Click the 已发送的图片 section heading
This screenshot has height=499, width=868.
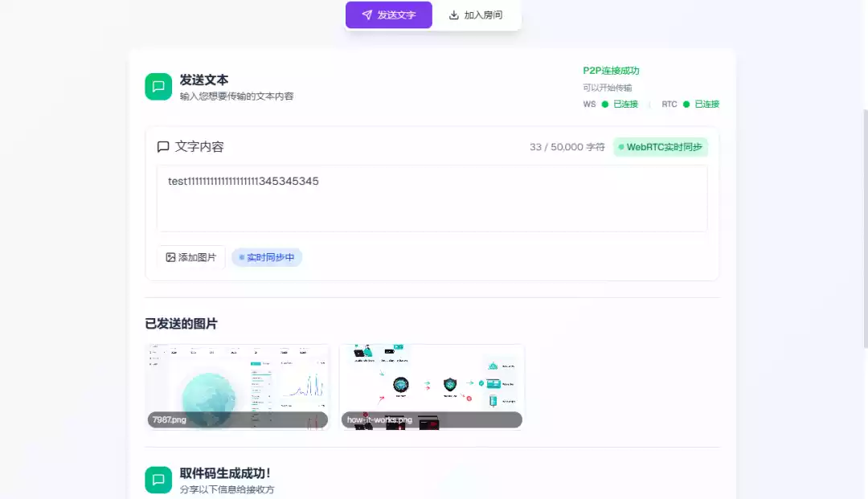[x=181, y=324]
